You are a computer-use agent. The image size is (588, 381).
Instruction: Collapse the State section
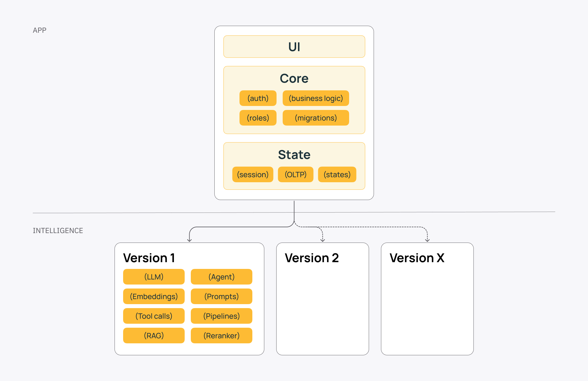point(294,155)
